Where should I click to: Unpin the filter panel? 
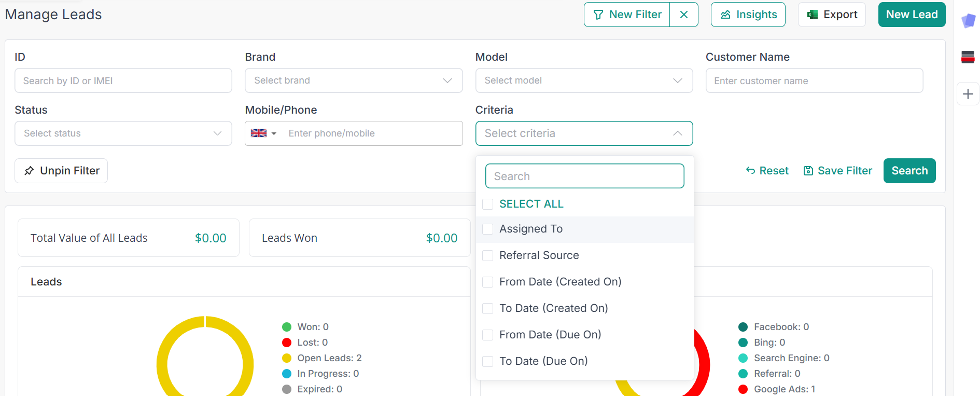pos(61,171)
